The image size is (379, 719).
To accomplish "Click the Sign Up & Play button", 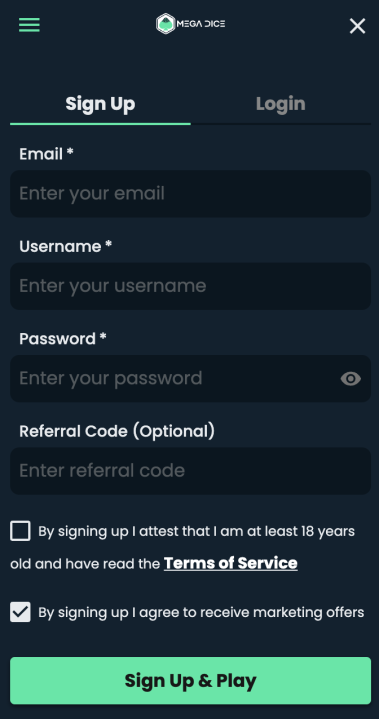I will [x=190, y=680].
